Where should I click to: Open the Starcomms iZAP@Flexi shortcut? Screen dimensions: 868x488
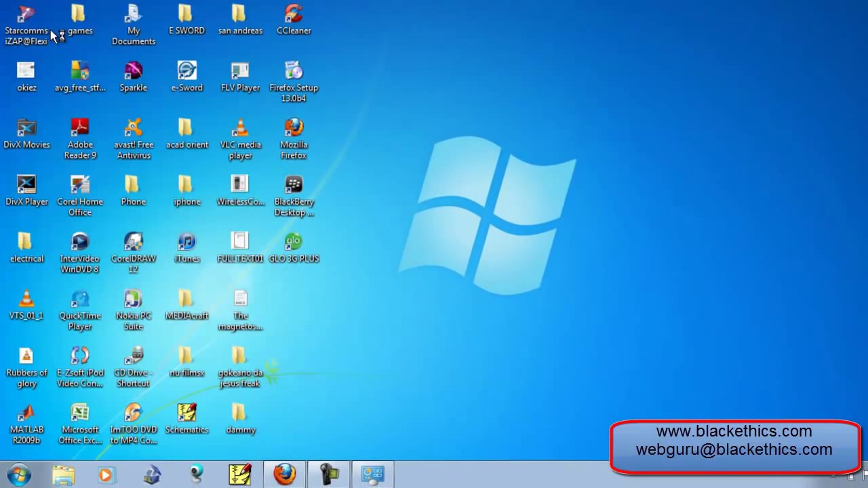[26, 24]
